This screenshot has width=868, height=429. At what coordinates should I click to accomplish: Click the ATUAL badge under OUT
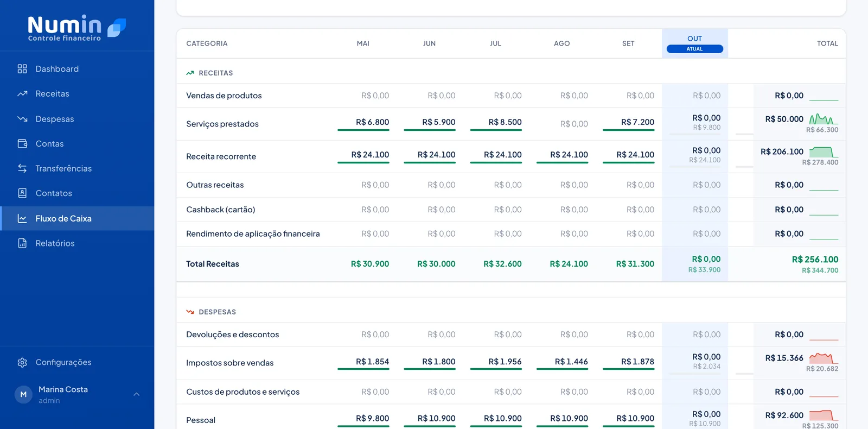coord(695,49)
